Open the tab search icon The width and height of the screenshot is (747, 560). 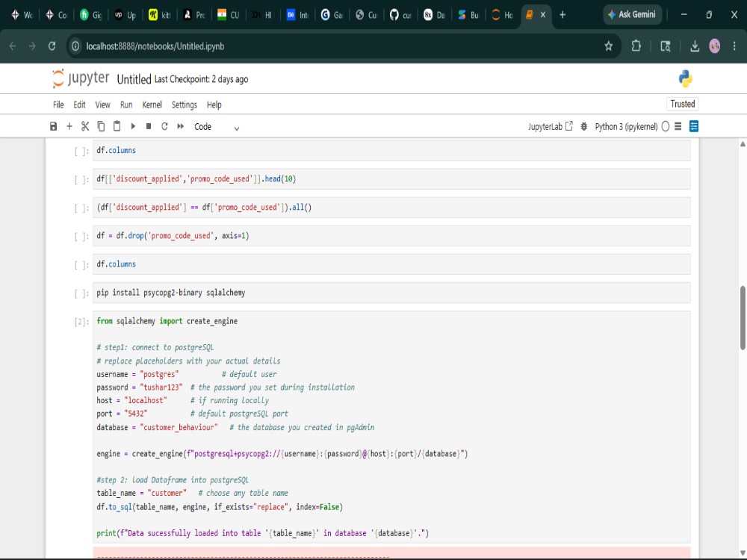[666, 46]
